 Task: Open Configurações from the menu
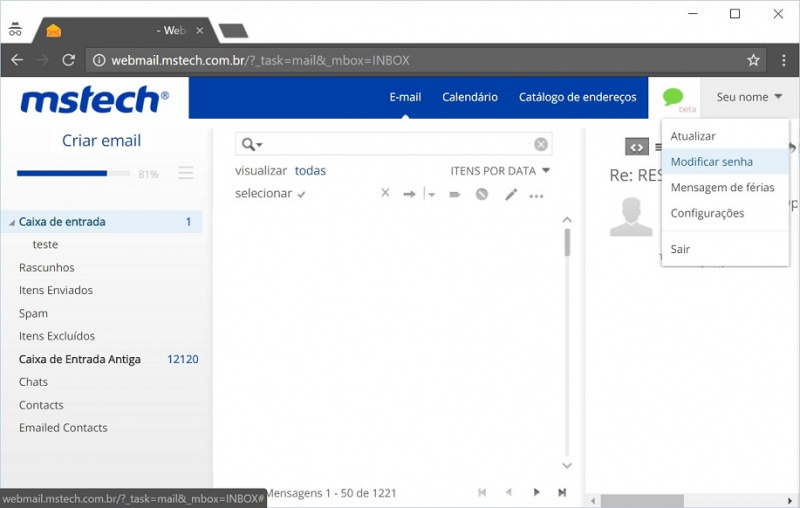[707, 213]
